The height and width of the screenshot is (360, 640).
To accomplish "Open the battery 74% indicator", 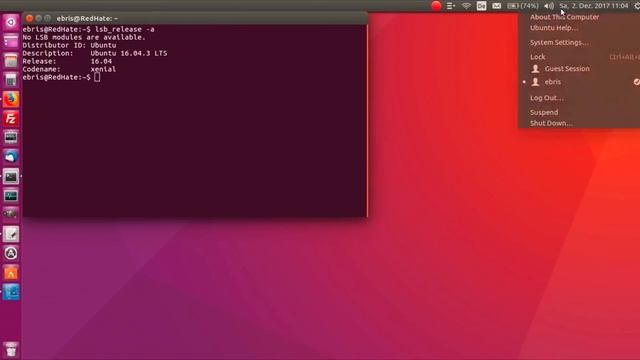I will (x=523, y=6).
